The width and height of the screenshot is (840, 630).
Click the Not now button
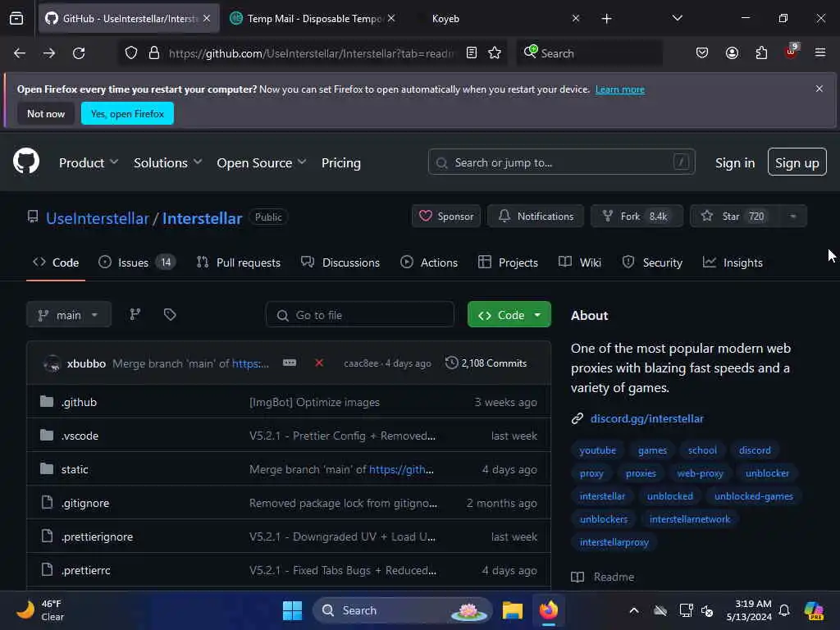pyautogui.click(x=46, y=113)
